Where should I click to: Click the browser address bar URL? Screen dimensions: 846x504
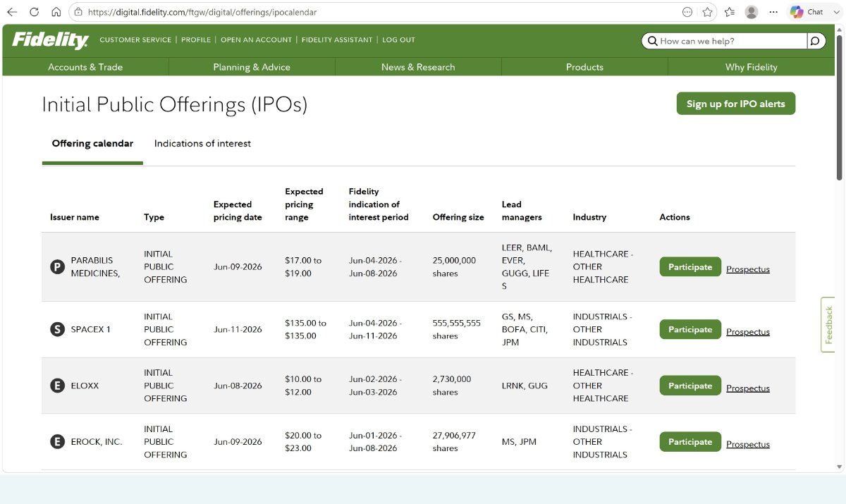click(201, 12)
